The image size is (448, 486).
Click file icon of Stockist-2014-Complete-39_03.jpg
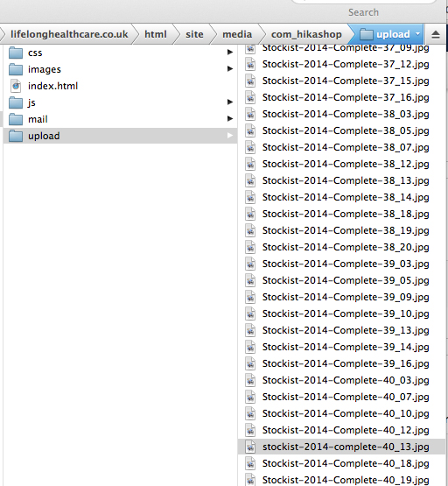[x=250, y=264]
